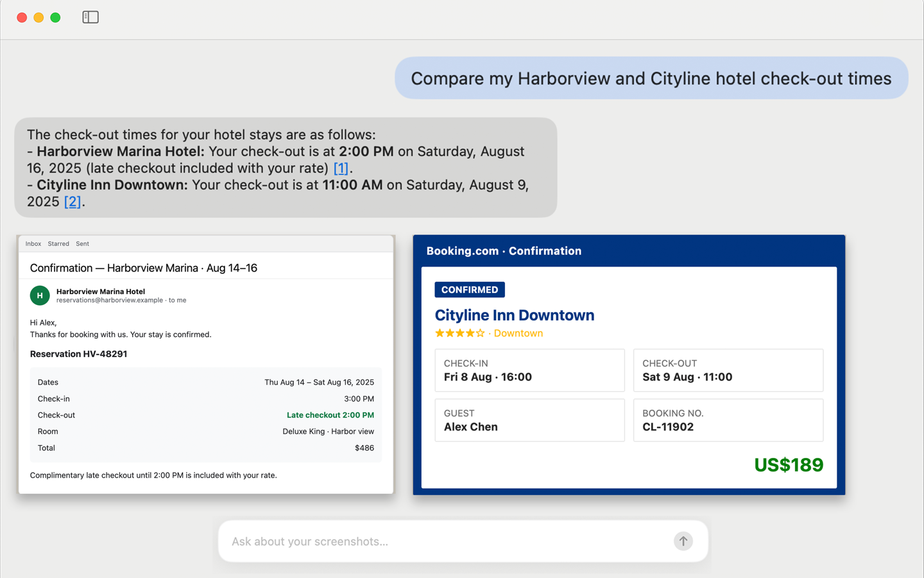The image size is (924, 578).
Task: Open citation link [2]
Action: tap(73, 202)
